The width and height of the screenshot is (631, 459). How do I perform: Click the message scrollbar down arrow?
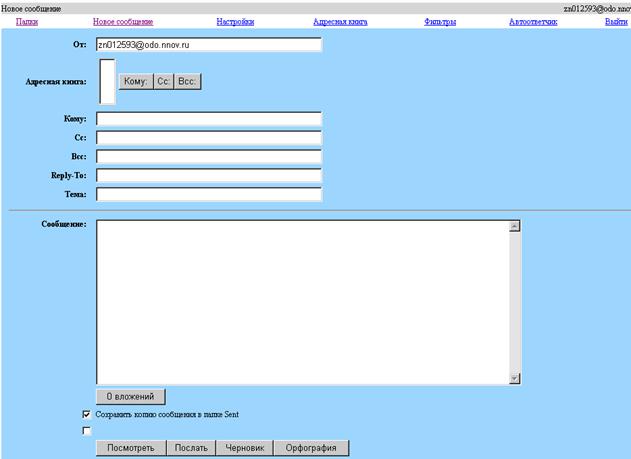pyautogui.click(x=515, y=379)
